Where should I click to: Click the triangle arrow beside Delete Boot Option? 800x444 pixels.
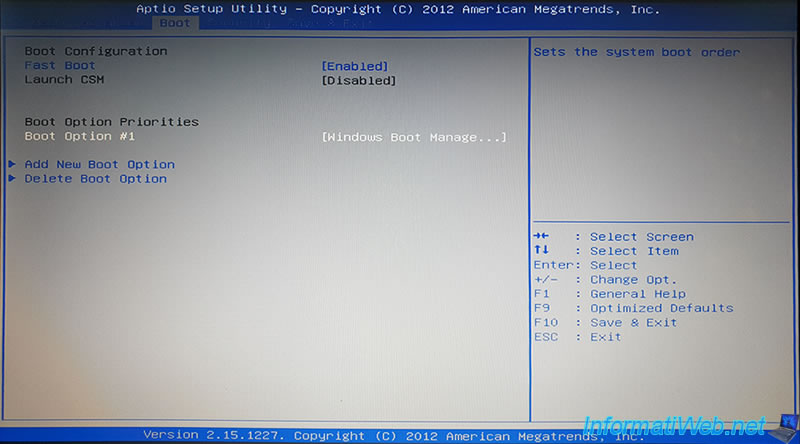(x=12, y=179)
